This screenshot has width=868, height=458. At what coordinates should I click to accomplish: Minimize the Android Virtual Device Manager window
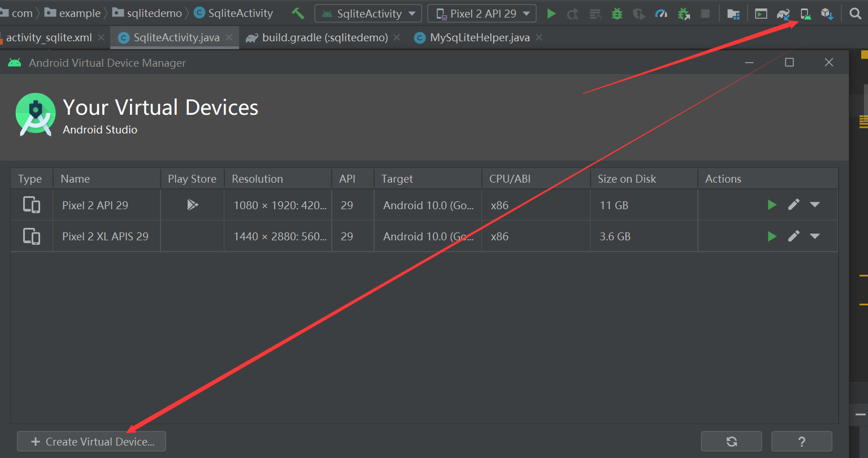[x=749, y=62]
